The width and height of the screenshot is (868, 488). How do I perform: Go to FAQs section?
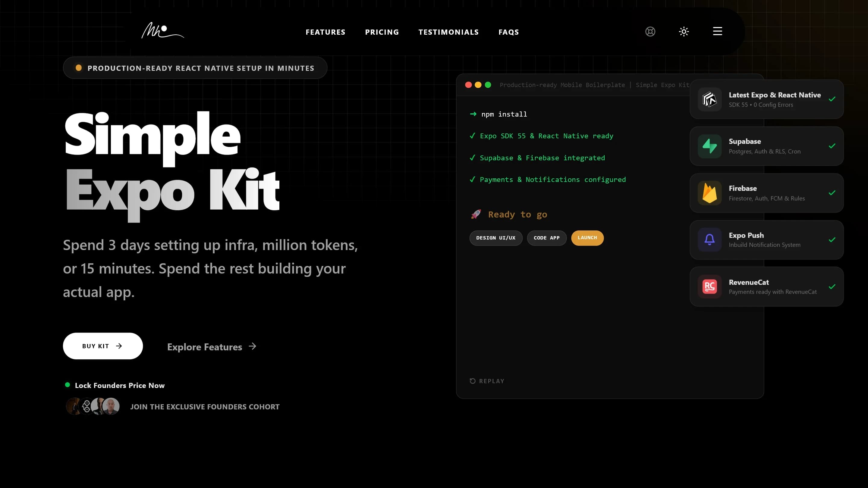(508, 32)
